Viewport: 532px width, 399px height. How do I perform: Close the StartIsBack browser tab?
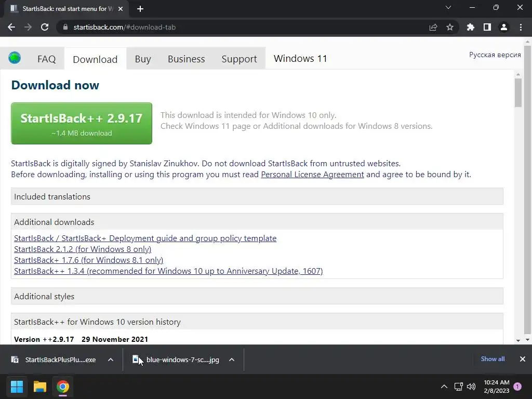coord(121,9)
